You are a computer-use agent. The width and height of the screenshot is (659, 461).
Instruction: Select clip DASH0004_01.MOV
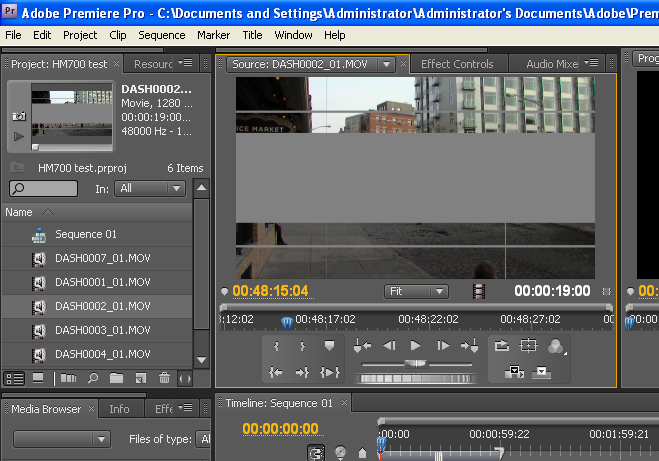coord(97,354)
